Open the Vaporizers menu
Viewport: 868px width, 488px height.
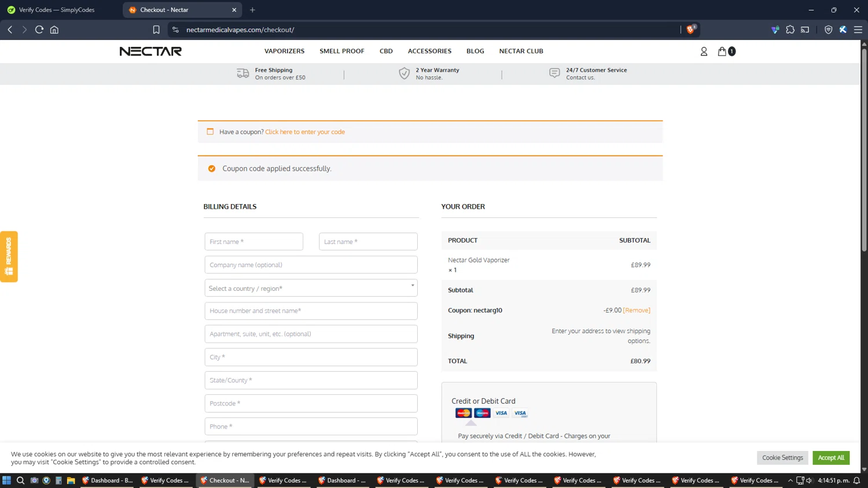click(284, 51)
